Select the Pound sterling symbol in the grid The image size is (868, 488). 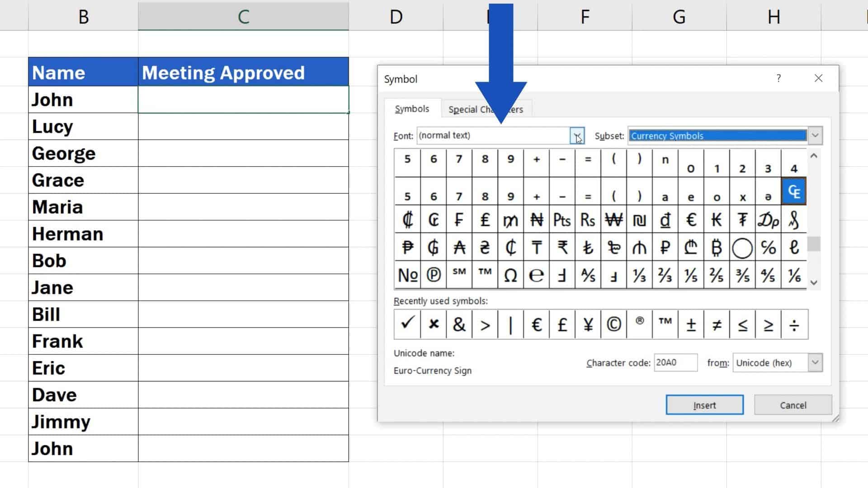tap(485, 220)
